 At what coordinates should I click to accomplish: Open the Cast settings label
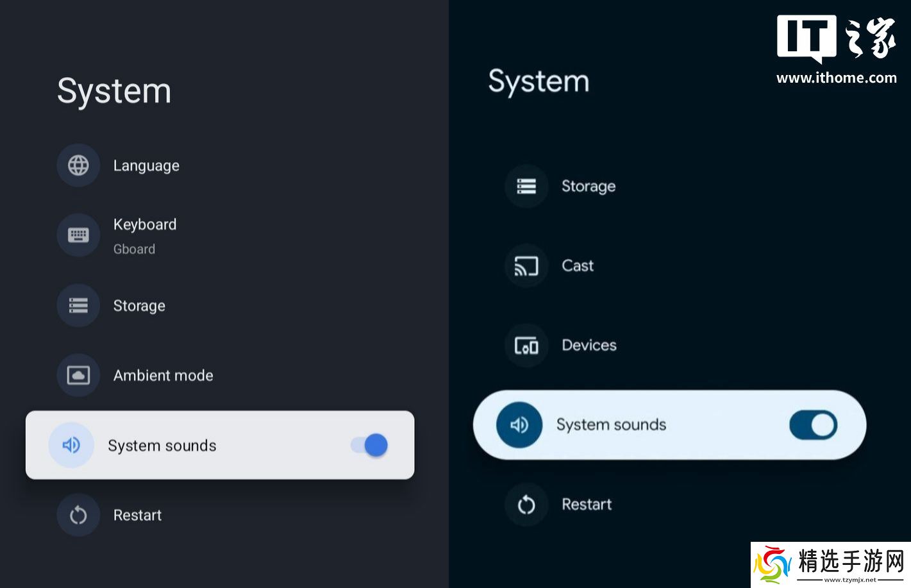(x=577, y=265)
